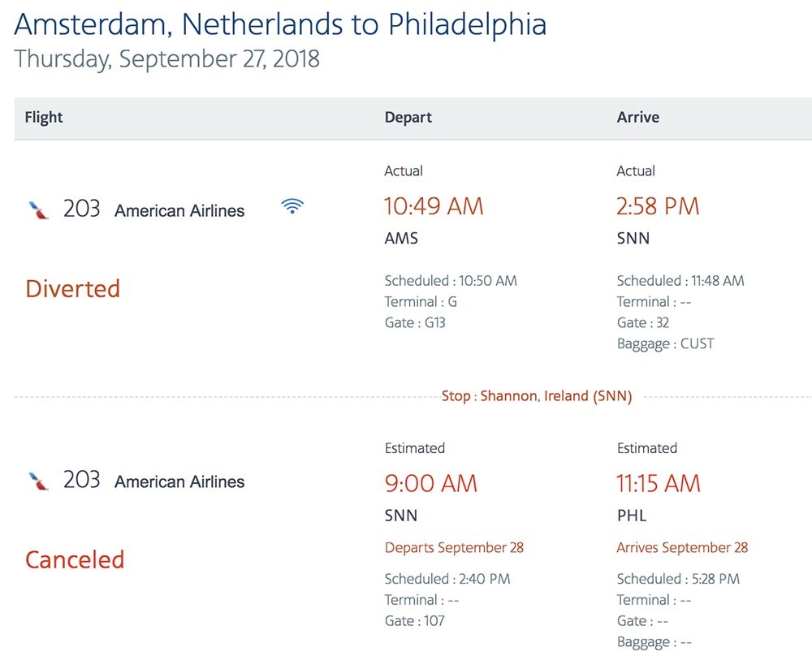Click the Stop: Shannon, Ireland (SNN) label
This screenshot has width=812, height=656.
point(537,396)
